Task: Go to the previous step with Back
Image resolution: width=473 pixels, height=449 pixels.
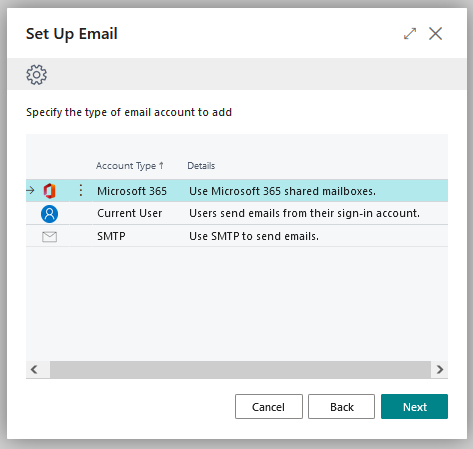Action: pos(341,407)
